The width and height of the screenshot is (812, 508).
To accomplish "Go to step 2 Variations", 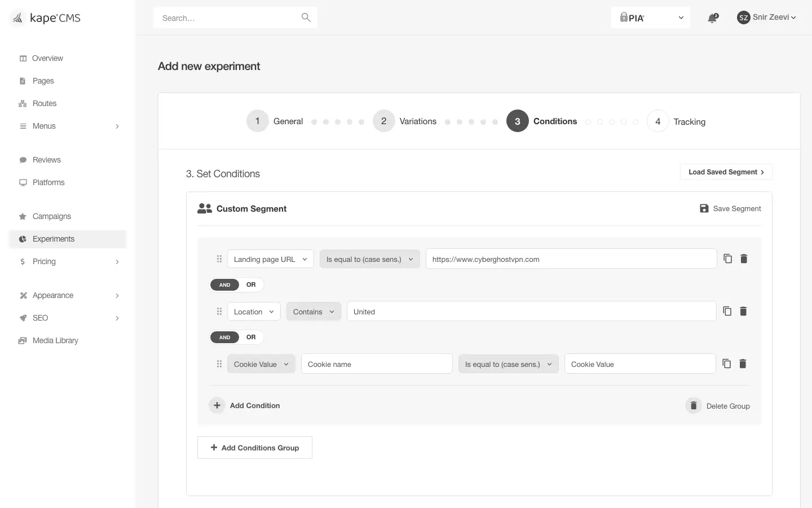I will [405, 121].
